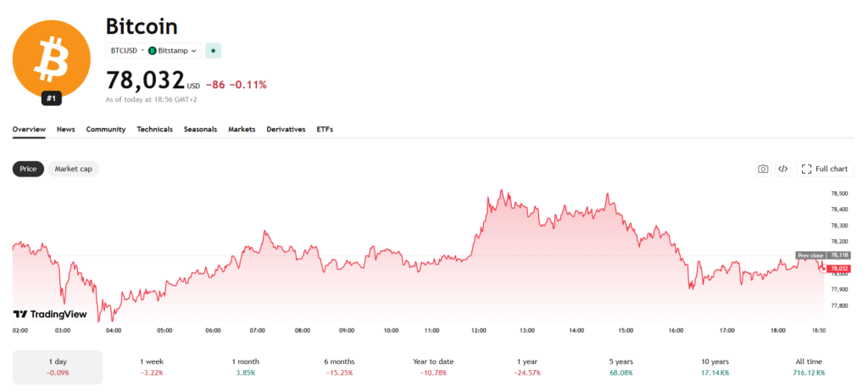Click the 12:00 time axis label
868x392 pixels.
(x=479, y=330)
